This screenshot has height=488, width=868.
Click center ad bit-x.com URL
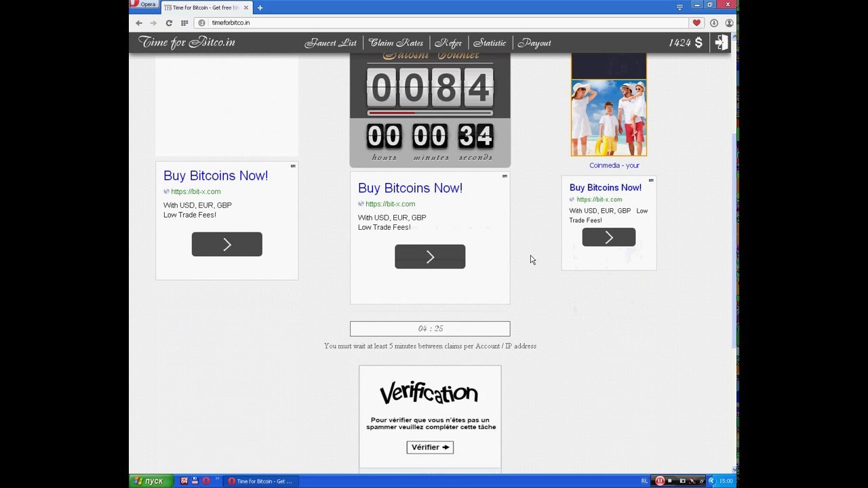[x=390, y=204]
